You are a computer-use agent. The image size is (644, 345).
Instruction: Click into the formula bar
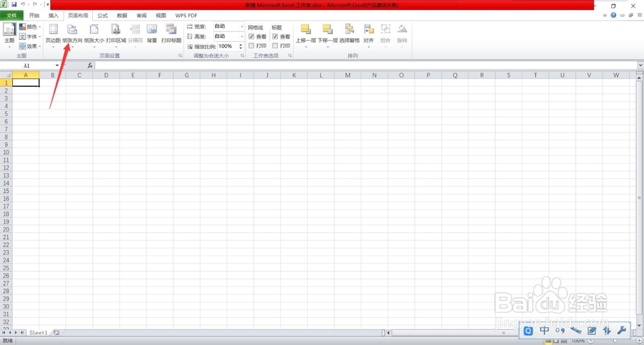(x=366, y=66)
